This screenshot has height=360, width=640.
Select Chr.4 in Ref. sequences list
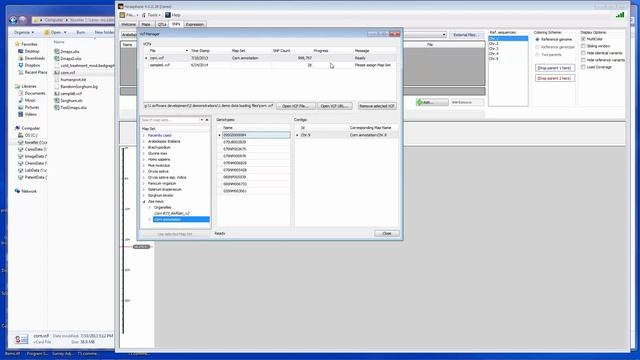tap(494, 53)
